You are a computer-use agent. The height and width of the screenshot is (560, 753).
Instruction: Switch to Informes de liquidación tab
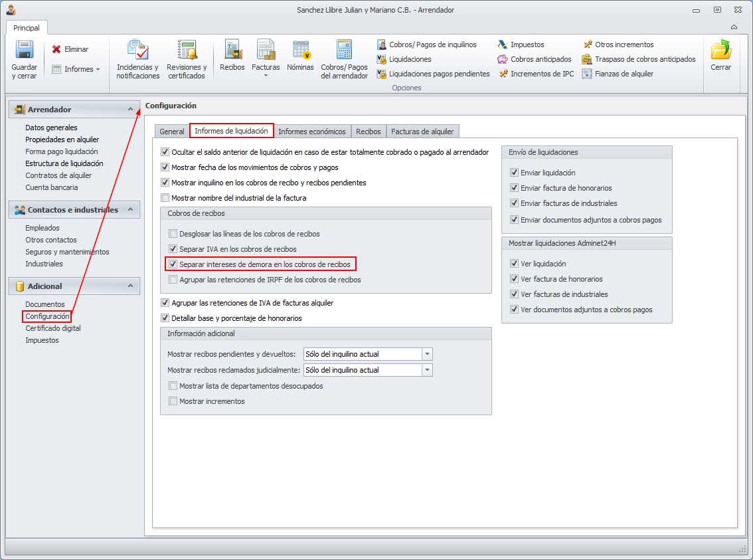pyautogui.click(x=232, y=131)
